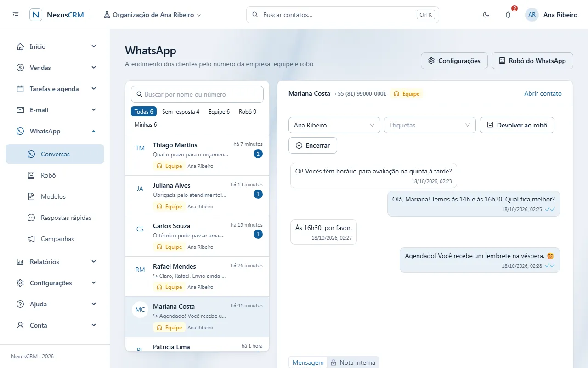Click the Respostas rápidas chat icon
The width and height of the screenshot is (588, 368).
pyautogui.click(x=31, y=218)
